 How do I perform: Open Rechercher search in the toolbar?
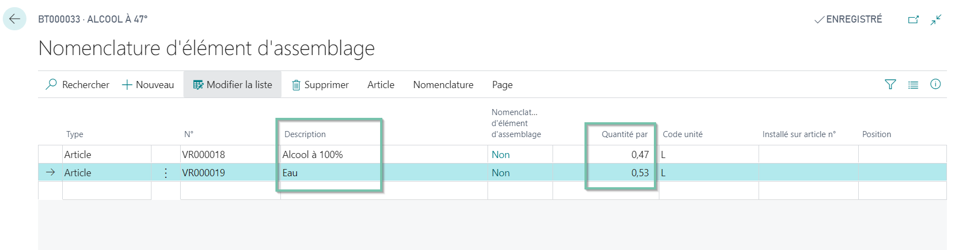pyautogui.click(x=78, y=85)
